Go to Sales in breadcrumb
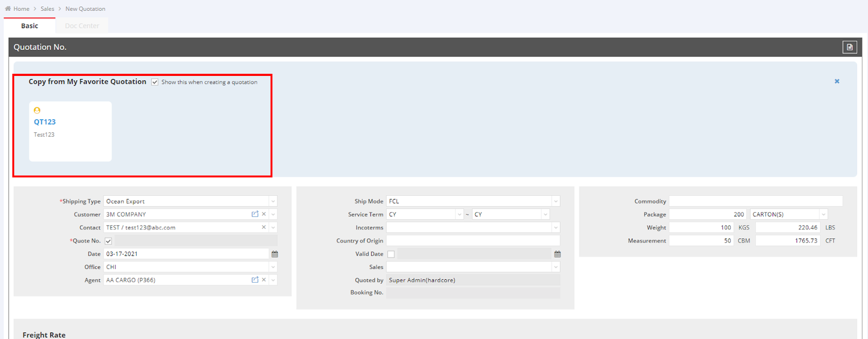The image size is (868, 339). tap(47, 9)
